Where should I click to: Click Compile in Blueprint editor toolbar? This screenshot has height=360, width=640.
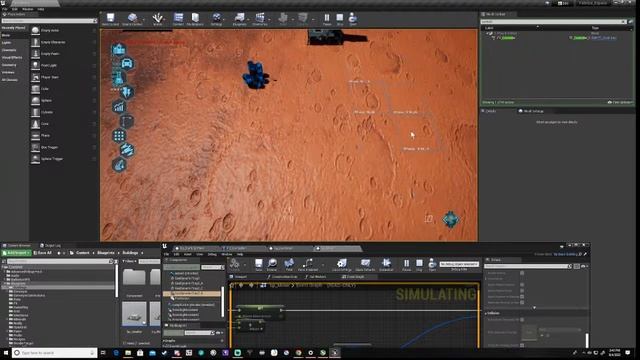click(x=234, y=265)
